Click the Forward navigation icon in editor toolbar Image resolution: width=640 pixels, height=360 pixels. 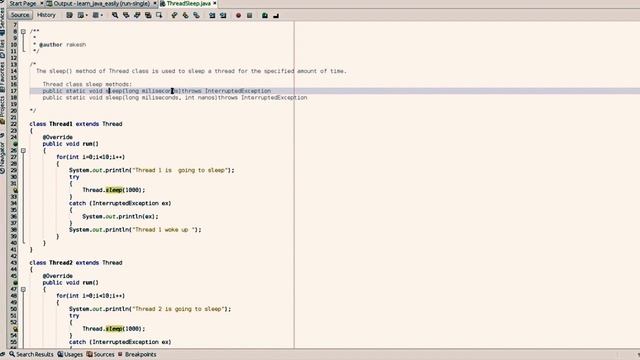(95, 15)
